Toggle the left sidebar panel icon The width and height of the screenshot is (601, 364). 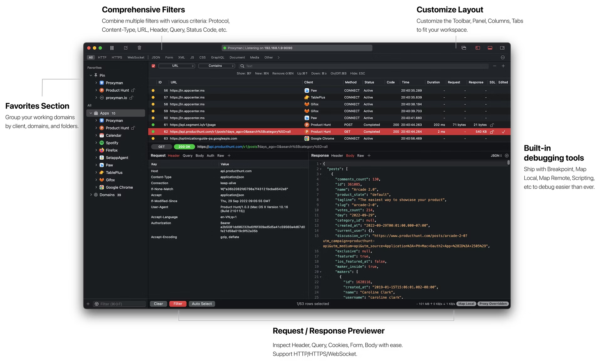478,48
